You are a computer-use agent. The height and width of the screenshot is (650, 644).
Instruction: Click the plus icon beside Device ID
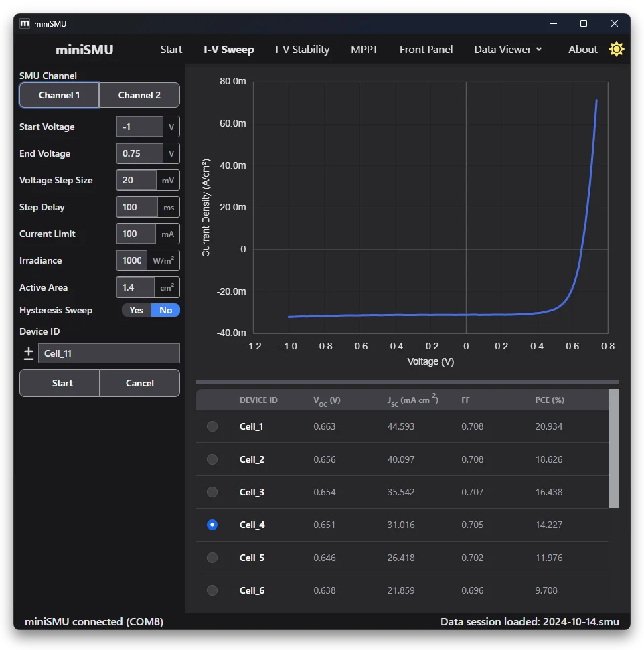(29, 353)
